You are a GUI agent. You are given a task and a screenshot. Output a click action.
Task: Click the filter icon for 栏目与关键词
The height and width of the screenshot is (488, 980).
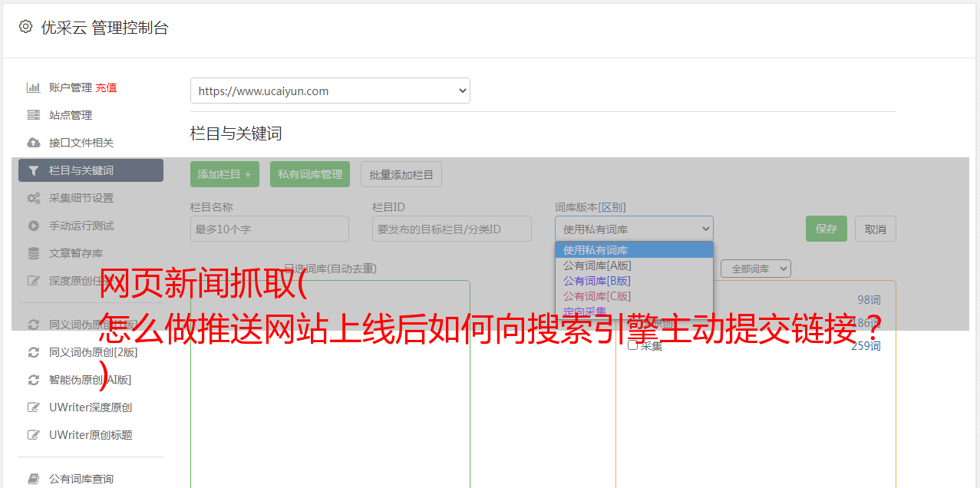[34, 170]
